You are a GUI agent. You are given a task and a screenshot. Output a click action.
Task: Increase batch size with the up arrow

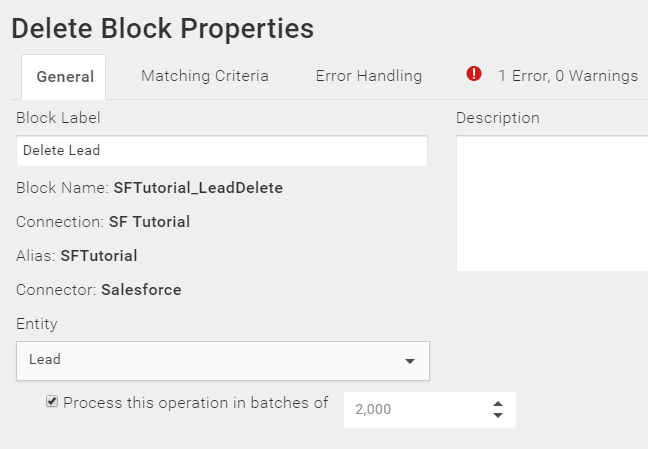point(498,404)
